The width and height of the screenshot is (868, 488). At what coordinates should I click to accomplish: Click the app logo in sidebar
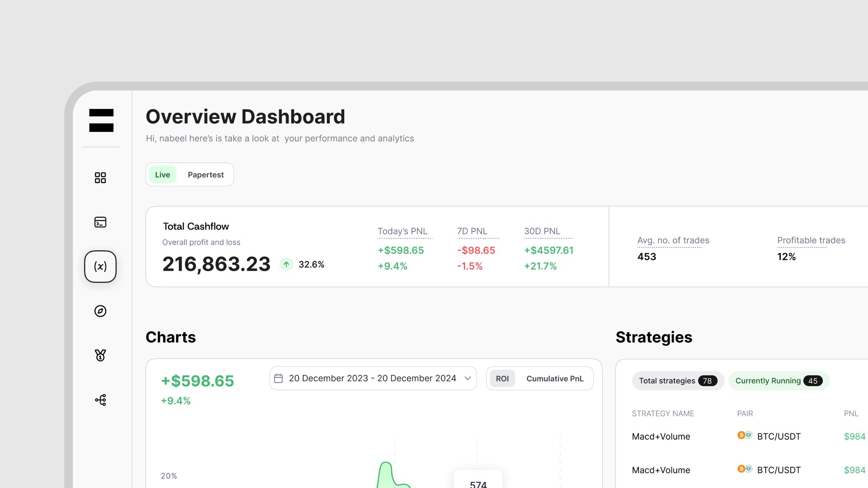pyautogui.click(x=101, y=120)
